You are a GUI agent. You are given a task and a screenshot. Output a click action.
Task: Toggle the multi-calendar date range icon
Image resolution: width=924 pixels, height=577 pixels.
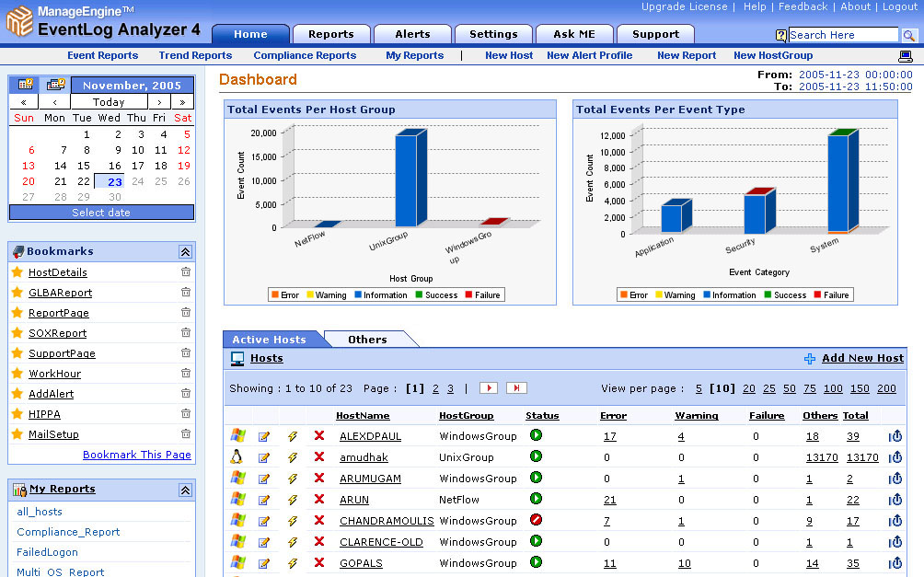coord(56,85)
